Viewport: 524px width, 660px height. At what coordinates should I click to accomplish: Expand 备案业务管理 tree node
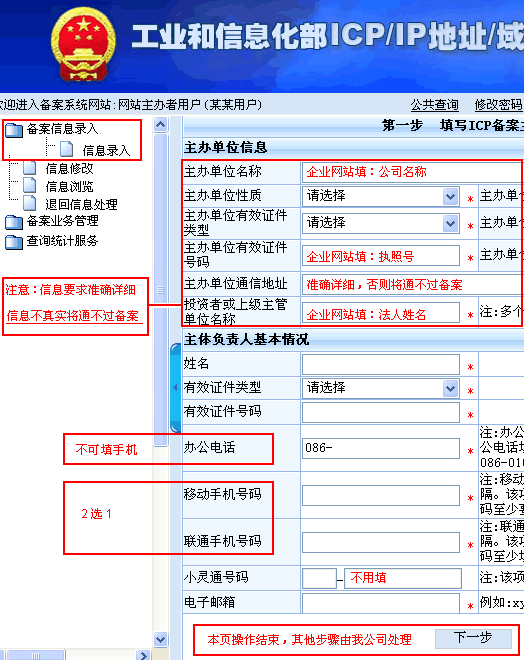pos(62,221)
